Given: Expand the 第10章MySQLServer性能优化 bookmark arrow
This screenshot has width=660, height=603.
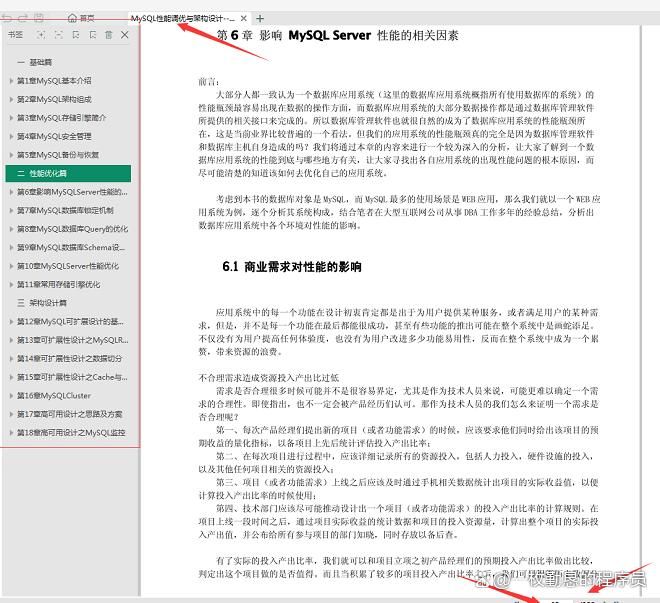Looking at the screenshot, I should pyautogui.click(x=11, y=266).
